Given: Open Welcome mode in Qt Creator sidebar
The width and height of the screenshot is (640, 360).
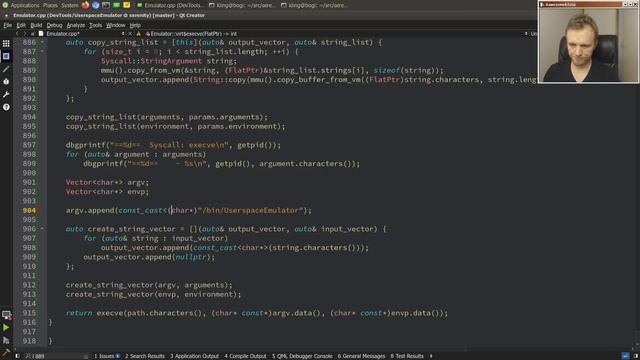Looking at the screenshot, I should point(6,43).
